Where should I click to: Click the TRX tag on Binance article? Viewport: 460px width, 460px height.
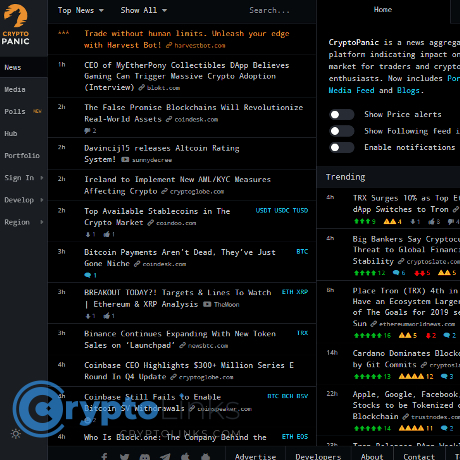click(302, 333)
